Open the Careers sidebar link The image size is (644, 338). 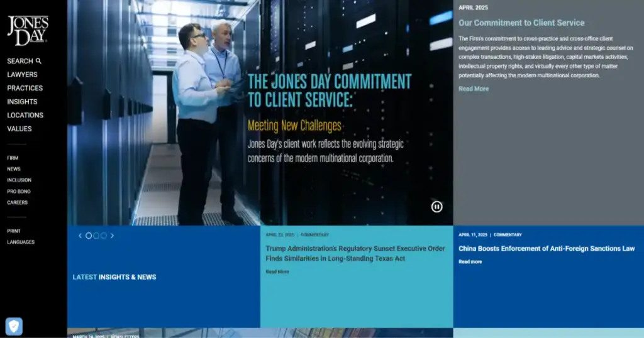[17, 203]
